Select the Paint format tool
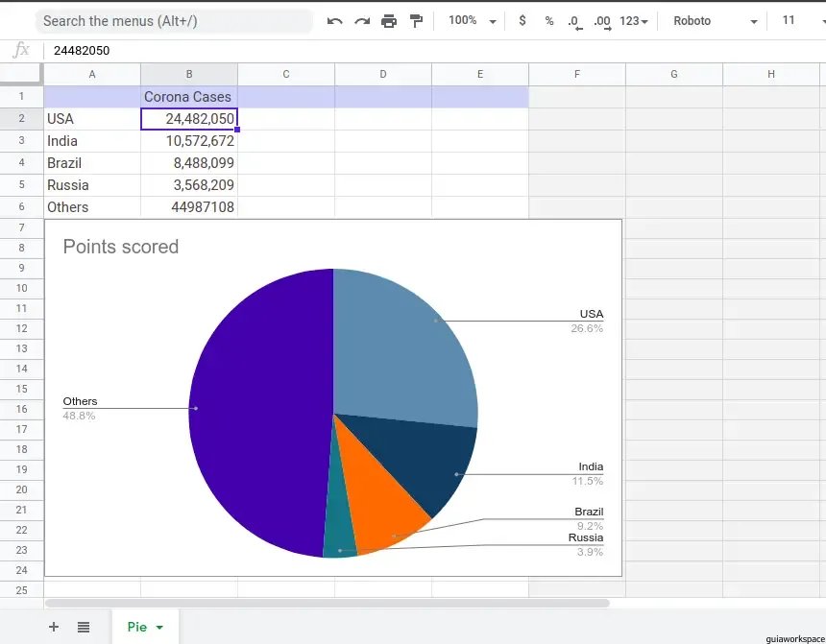 416,21
